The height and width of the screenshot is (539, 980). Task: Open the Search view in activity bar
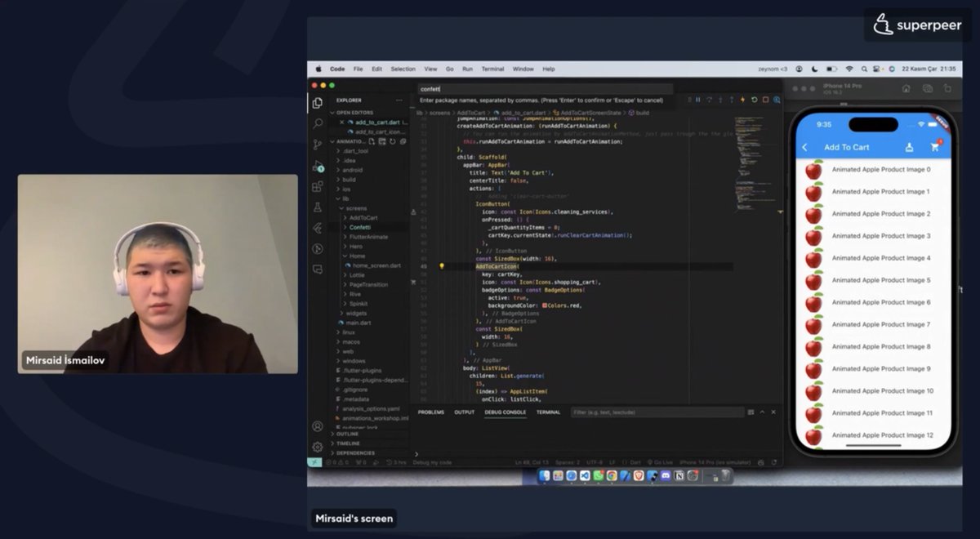pos(318,123)
